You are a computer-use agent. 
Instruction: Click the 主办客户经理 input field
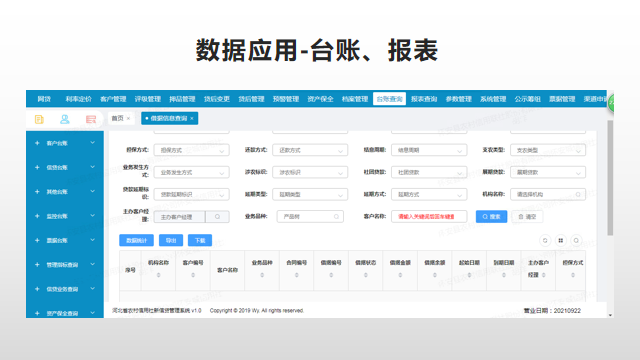(x=180, y=217)
